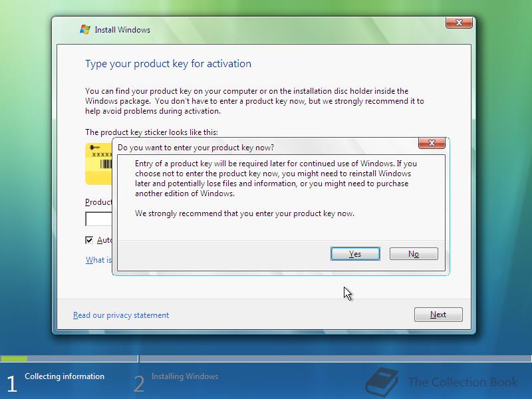Close the product key prompt dialog
The image size is (532, 399).
tap(432, 143)
